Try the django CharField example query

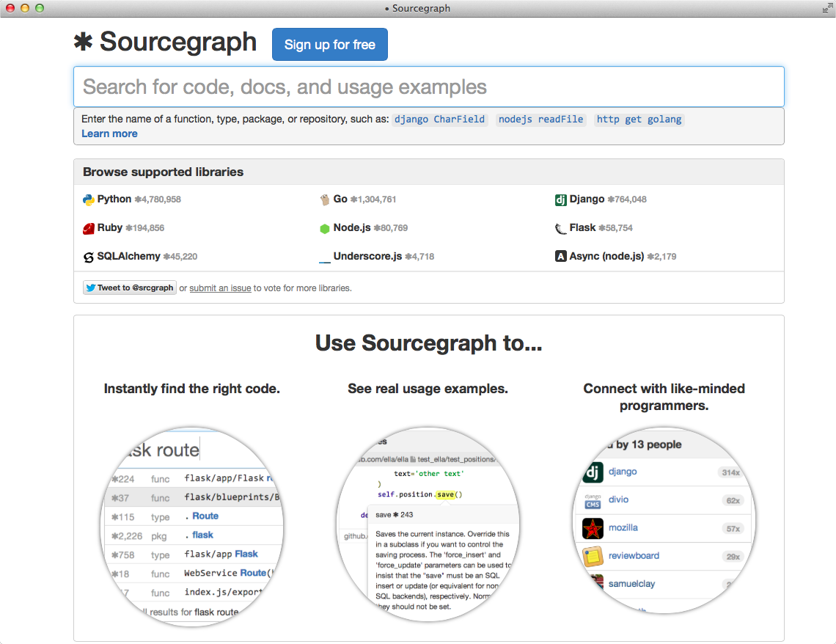pos(439,120)
